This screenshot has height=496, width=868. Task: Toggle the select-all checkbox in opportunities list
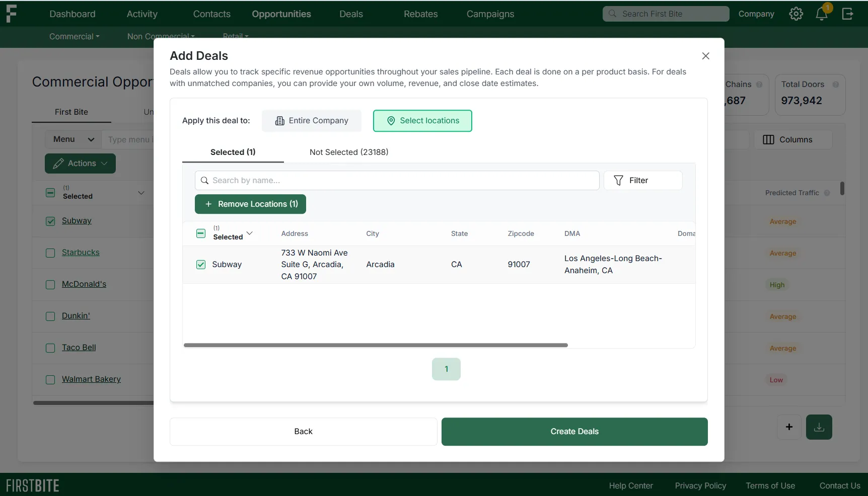click(50, 193)
